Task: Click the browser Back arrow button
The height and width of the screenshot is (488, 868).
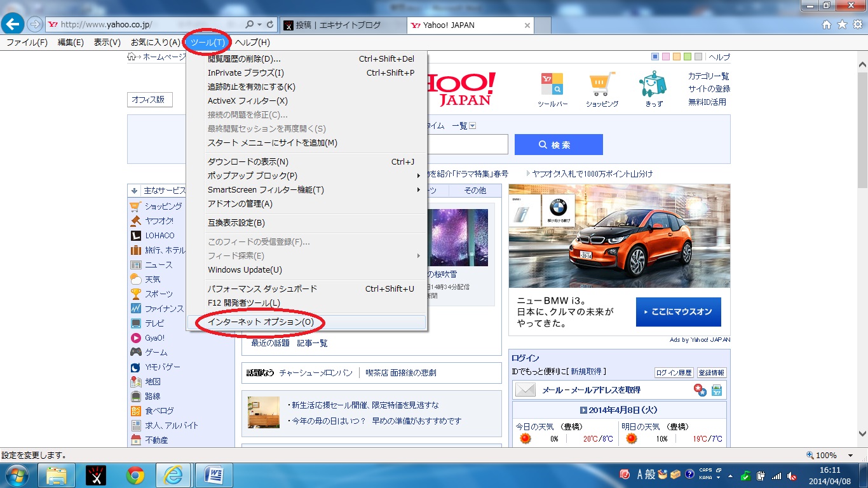Action: (x=13, y=25)
